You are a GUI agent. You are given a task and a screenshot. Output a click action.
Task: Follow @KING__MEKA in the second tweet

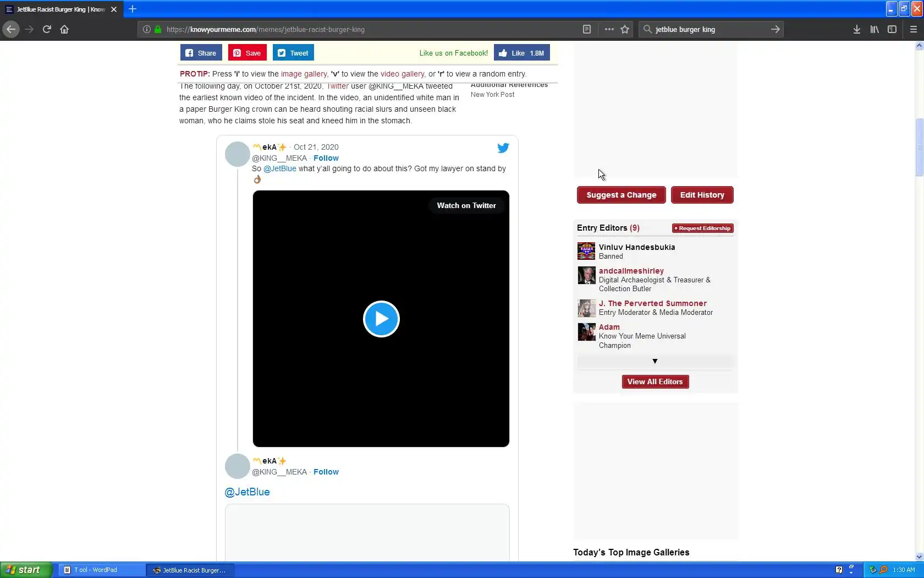point(326,472)
